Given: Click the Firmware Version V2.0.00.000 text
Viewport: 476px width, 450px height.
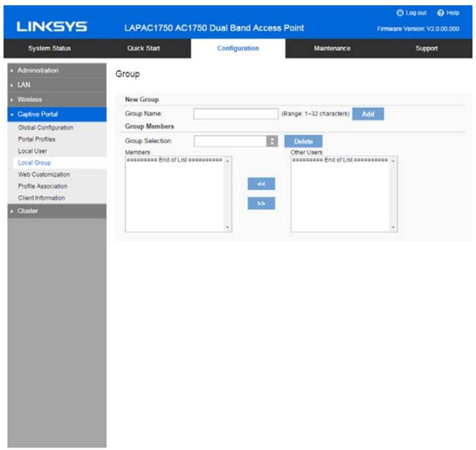Looking at the screenshot, I should (x=418, y=29).
